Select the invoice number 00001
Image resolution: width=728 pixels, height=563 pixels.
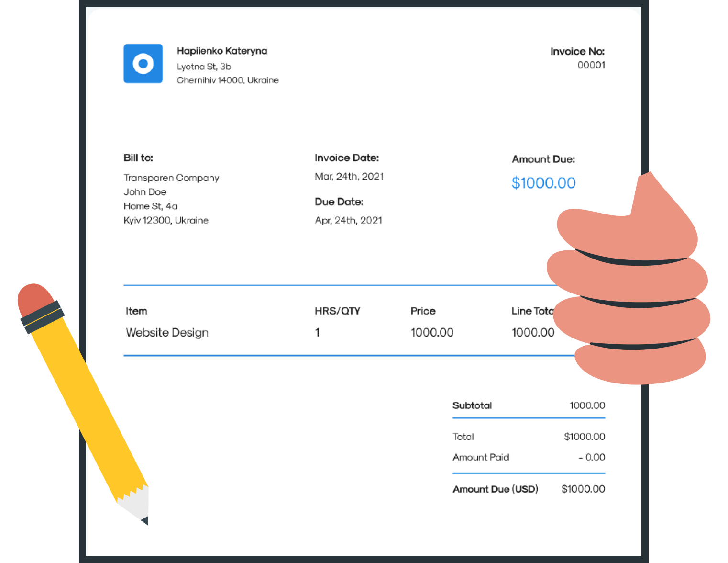(591, 65)
